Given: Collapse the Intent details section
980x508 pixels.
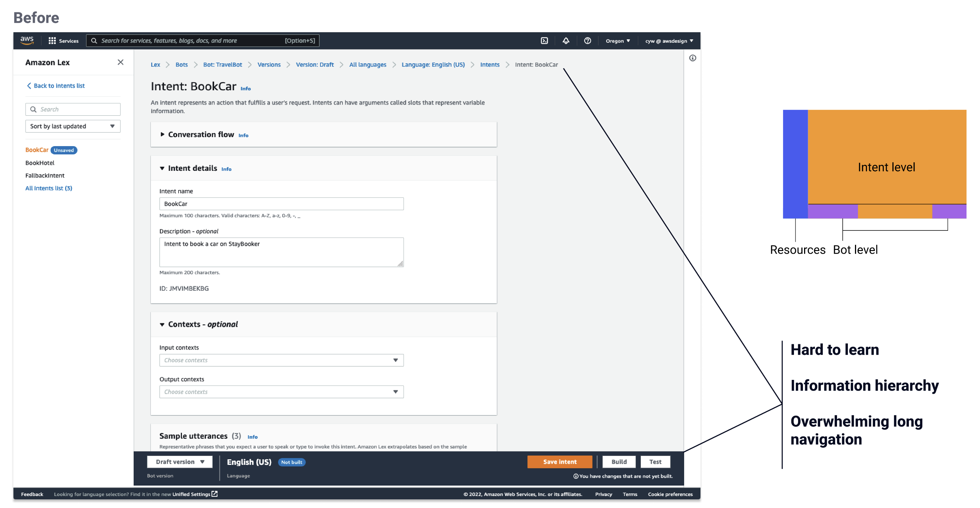Looking at the screenshot, I should [162, 168].
